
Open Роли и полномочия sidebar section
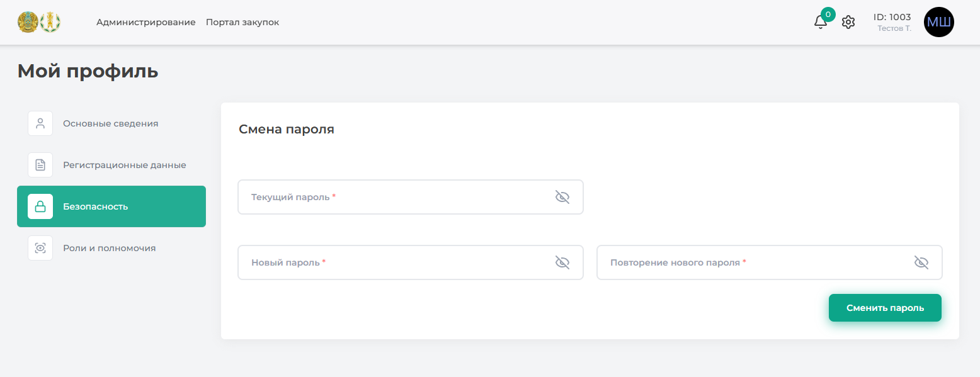pos(109,248)
